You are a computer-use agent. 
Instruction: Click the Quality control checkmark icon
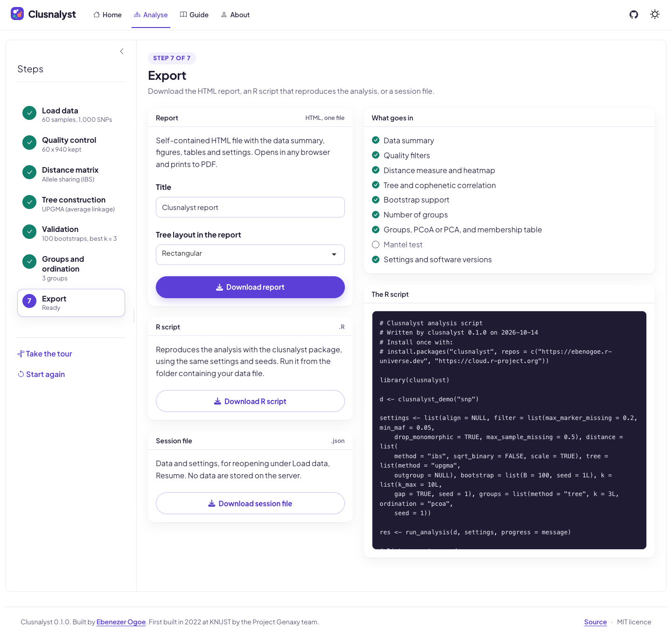pos(29,142)
